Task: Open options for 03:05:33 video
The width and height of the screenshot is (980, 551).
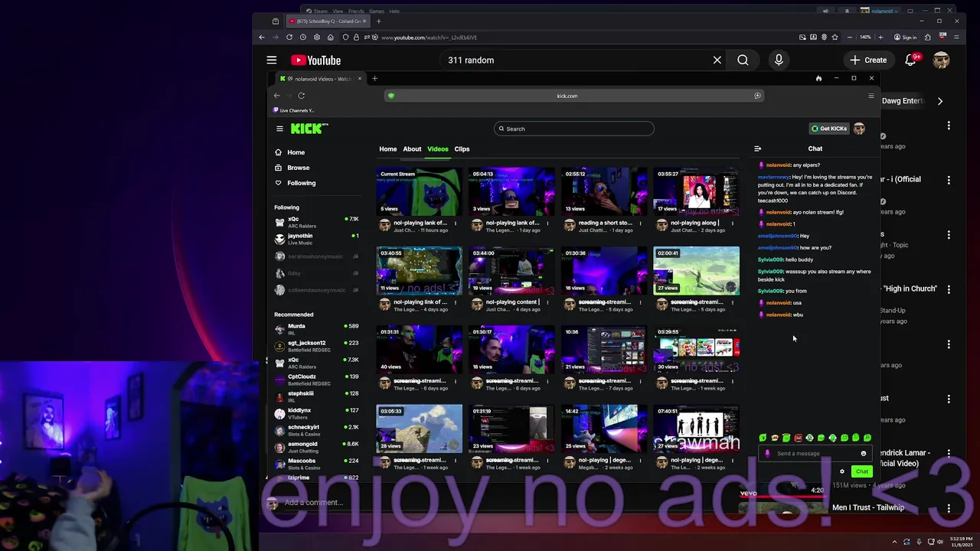Action: coord(455,460)
